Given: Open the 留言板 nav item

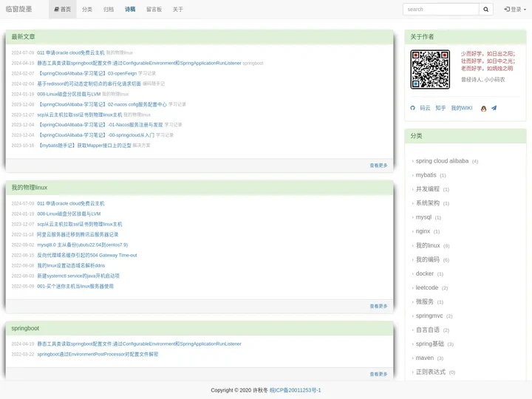Looking at the screenshot, I should pos(154,10).
